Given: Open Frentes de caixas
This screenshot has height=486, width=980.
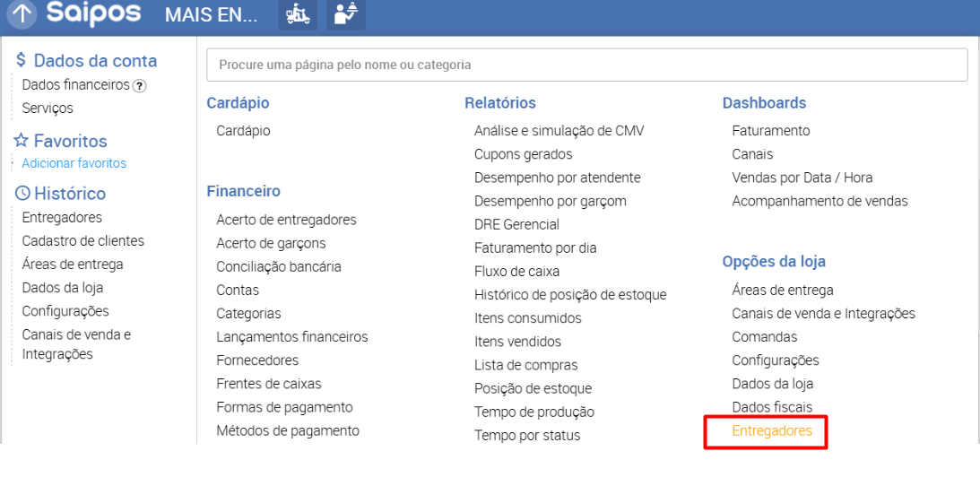Looking at the screenshot, I should (x=269, y=384).
